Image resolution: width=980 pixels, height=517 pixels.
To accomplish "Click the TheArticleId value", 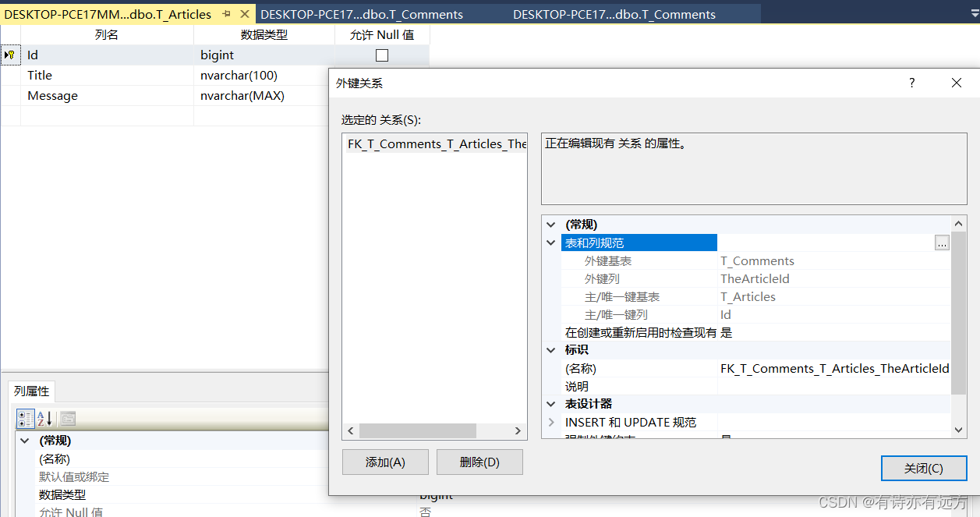I will [x=755, y=279].
